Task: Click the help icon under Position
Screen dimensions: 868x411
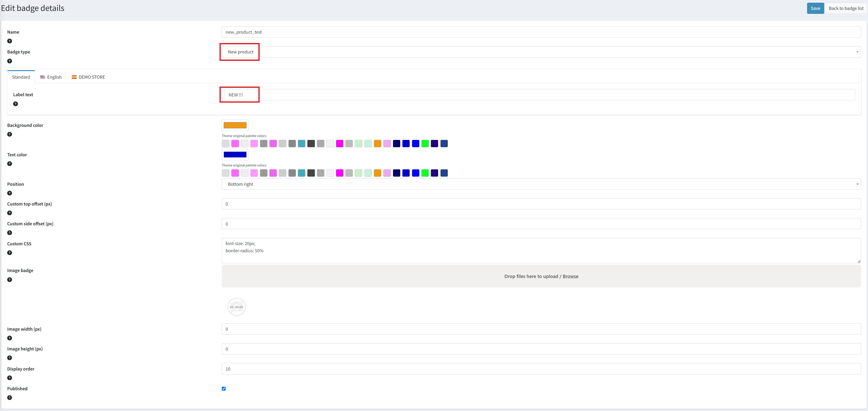Action: [9, 193]
